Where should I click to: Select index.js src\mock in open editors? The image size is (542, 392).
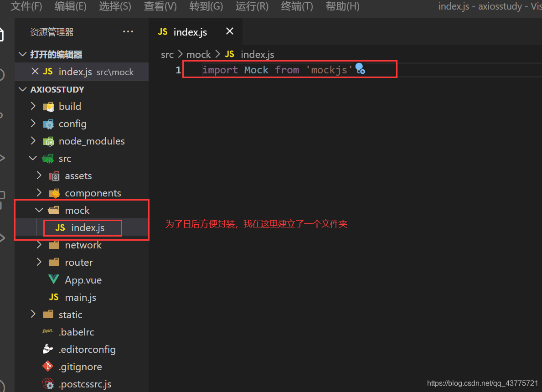82,72
